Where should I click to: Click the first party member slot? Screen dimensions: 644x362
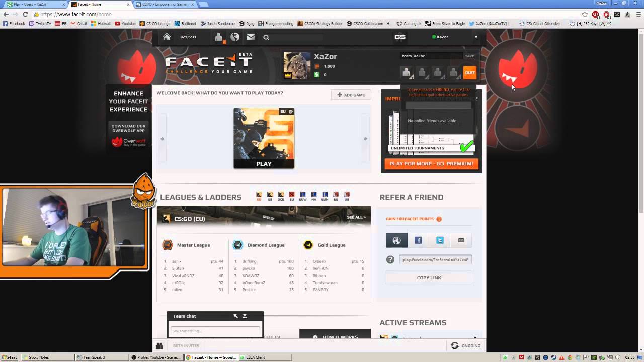407,73
